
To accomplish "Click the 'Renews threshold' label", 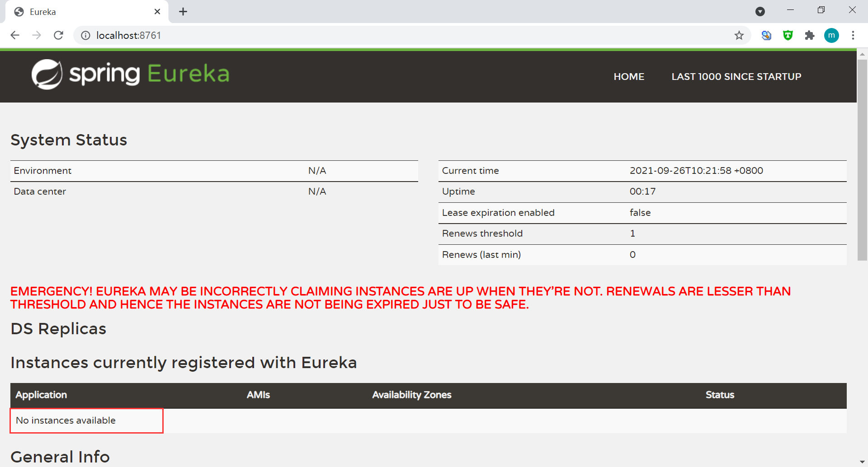I will pos(482,233).
